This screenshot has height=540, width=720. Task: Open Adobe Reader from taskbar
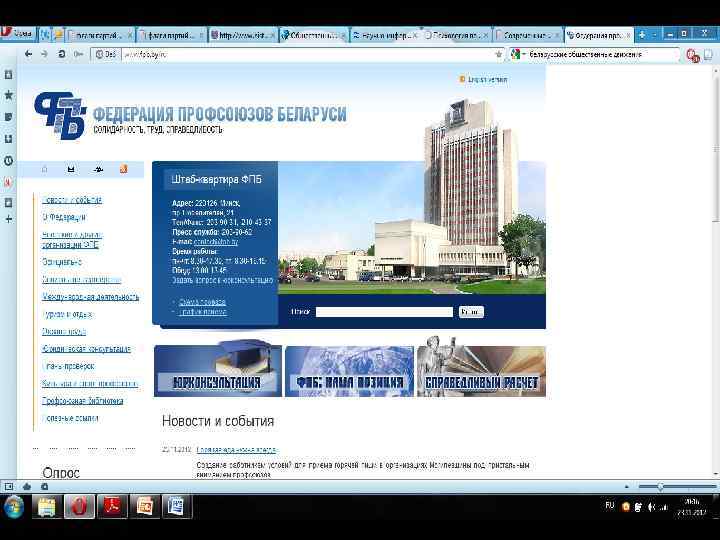coord(112,507)
